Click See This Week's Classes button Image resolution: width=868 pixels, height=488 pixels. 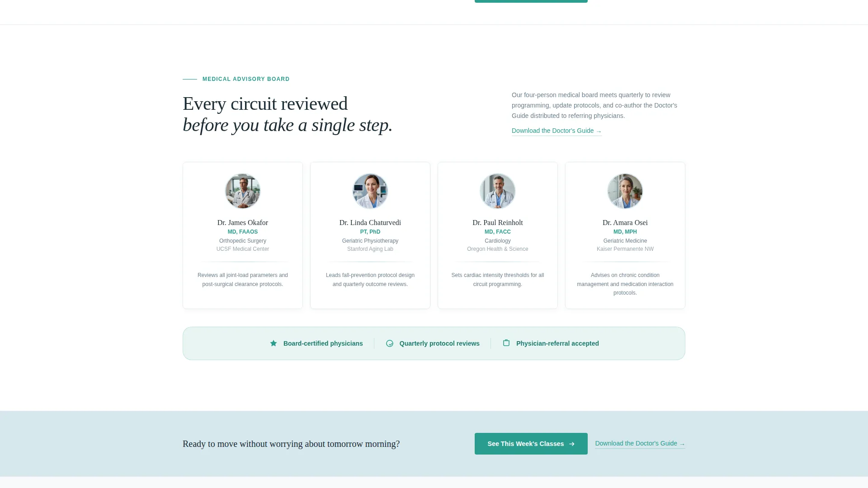tap(531, 444)
